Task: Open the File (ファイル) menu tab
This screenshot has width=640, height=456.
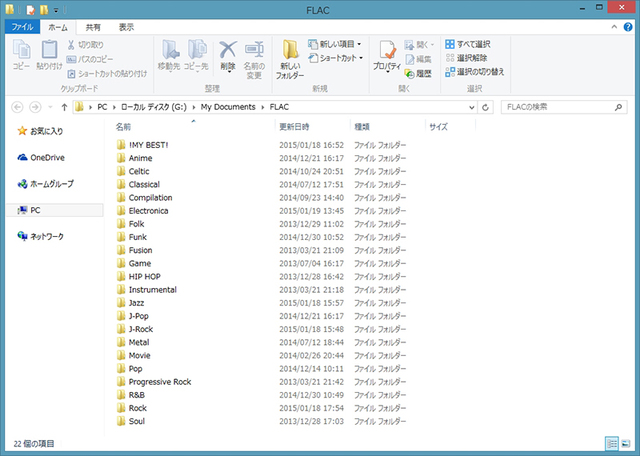Action: click(x=22, y=27)
